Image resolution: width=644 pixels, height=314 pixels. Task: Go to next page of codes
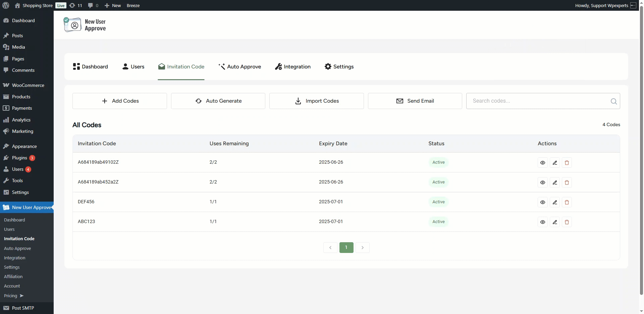pos(362,248)
